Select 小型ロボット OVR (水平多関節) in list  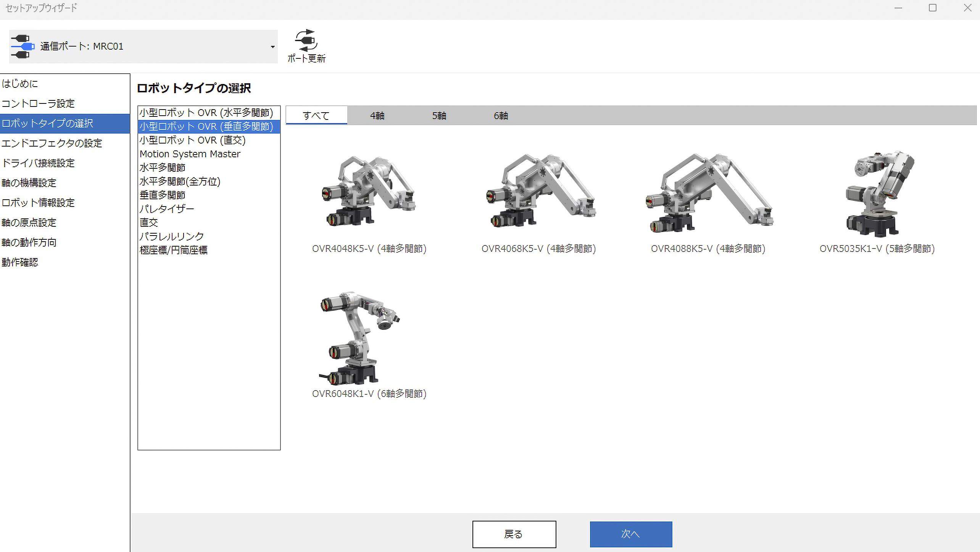[209, 113]
